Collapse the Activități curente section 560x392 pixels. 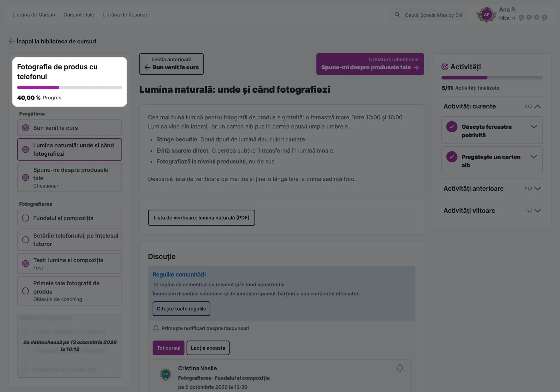tap(538, 106)
